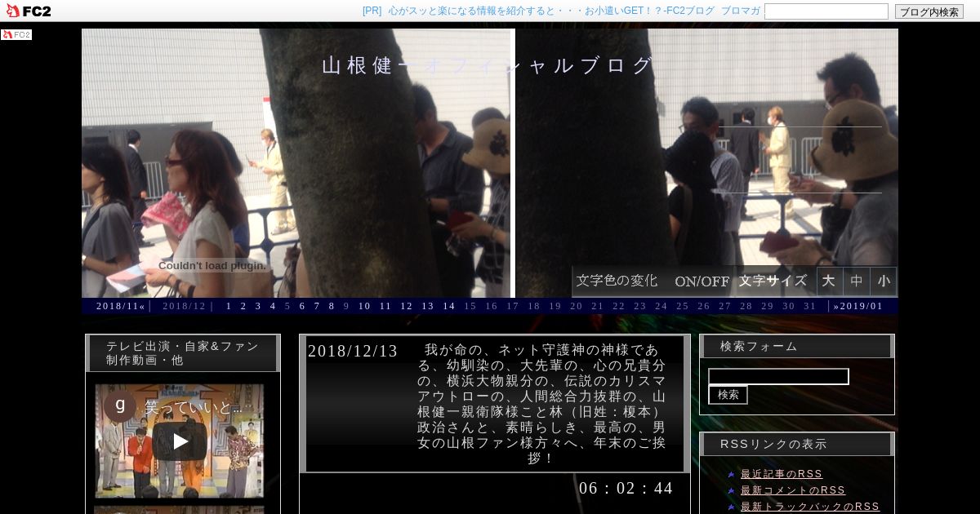This screenshot has height=514, width=980.
Task: Open calendar day 4
Action: tap(273, 306)
